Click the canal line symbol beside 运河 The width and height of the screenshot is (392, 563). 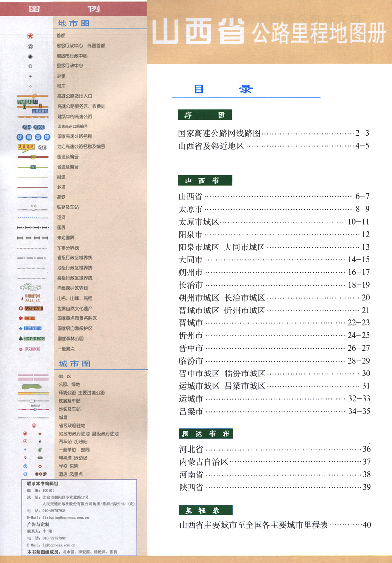coord(33,218)
